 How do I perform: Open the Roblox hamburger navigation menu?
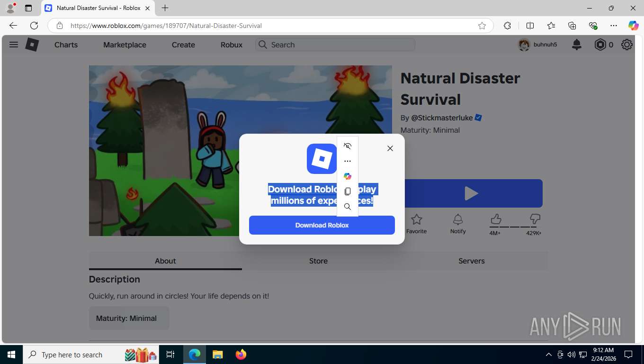click(14, 45)
